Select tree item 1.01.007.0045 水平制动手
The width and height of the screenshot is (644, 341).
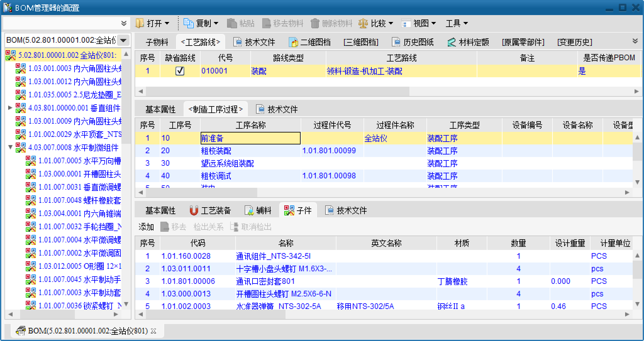[x=79, y=279]
